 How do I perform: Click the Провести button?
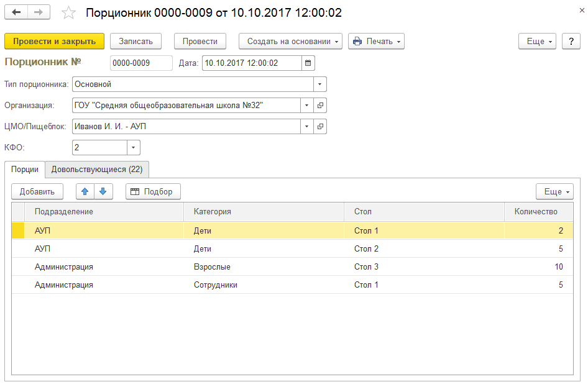point(200,41)
